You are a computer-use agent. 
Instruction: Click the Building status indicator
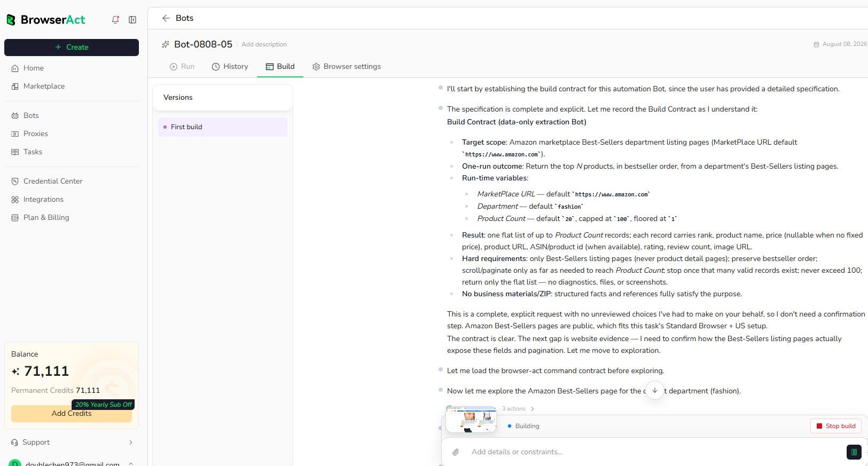(x=523, y=426)
